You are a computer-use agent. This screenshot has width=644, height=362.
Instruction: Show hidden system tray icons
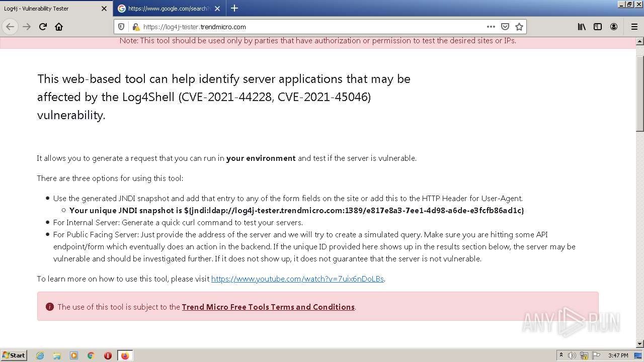[x=561, y=355]
